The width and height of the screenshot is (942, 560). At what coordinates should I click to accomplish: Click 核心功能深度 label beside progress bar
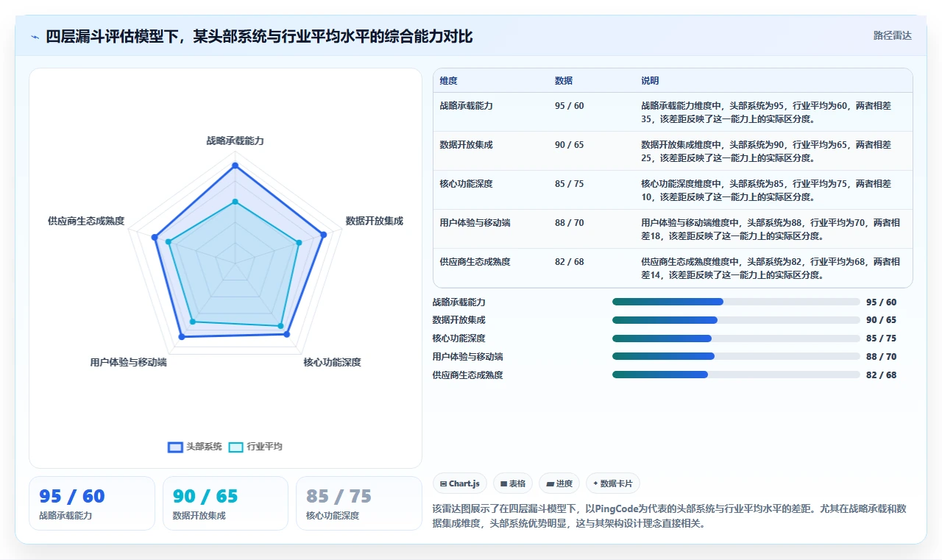point(458,339)
